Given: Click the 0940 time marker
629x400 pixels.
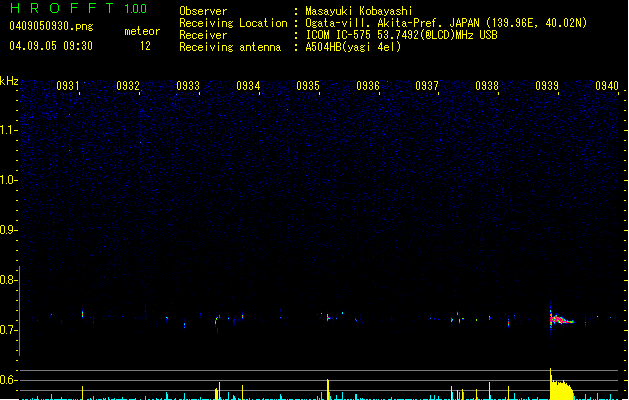Looking at the screenshot, I should [607, 86].
